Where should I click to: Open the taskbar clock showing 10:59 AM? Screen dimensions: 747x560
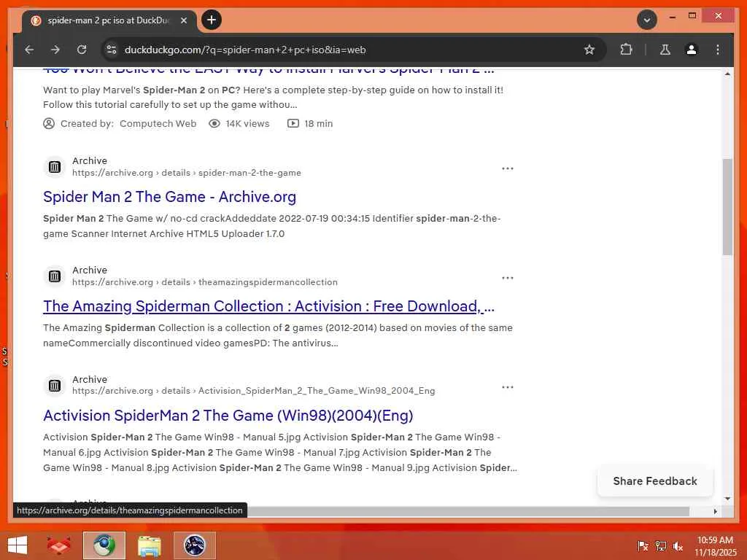tap(715, 546)
